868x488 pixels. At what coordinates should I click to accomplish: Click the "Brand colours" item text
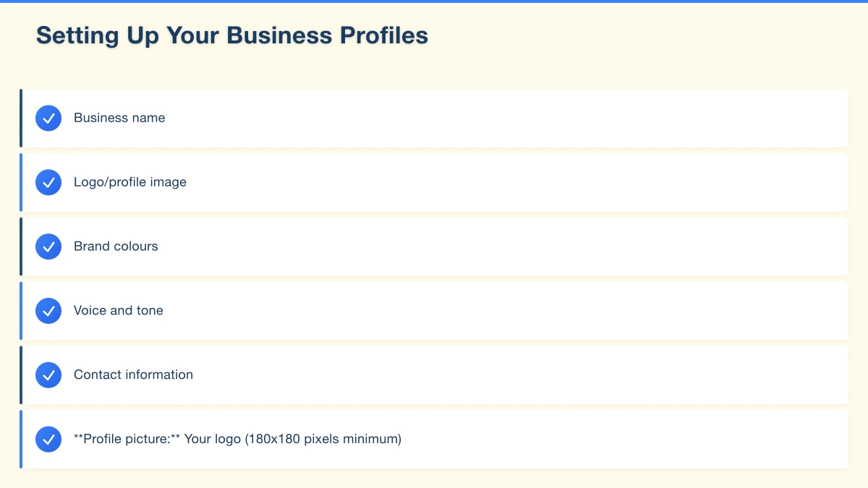116,247
